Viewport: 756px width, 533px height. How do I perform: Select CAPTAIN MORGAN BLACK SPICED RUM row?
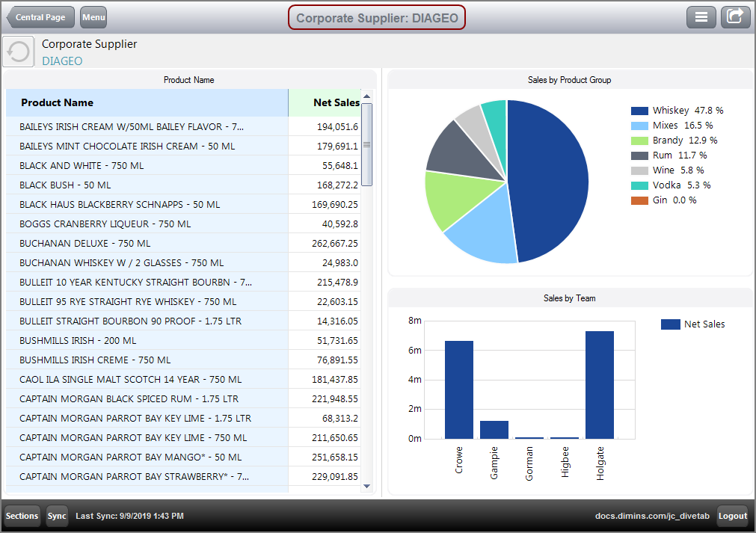coord(183,398)
